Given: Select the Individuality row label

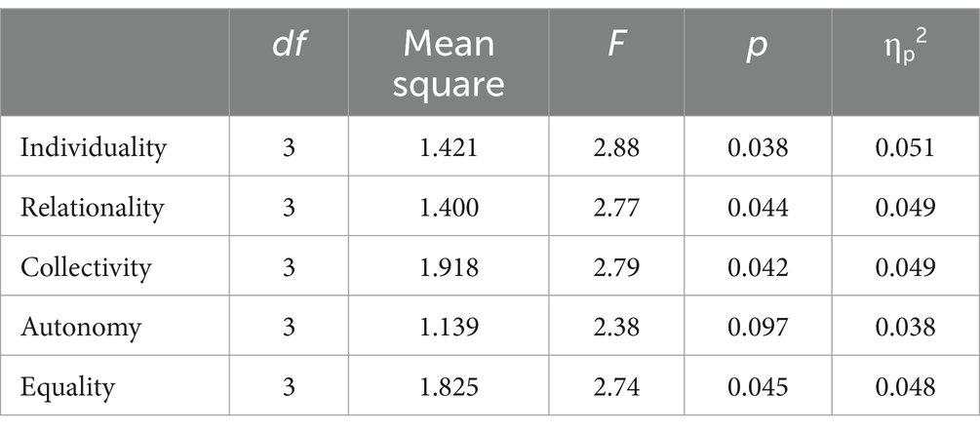Looking at the screenshot, I should pyautogui.click(x=94, y=148).
